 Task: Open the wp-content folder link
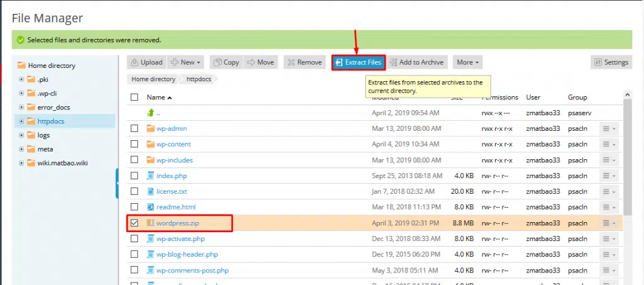174,144
